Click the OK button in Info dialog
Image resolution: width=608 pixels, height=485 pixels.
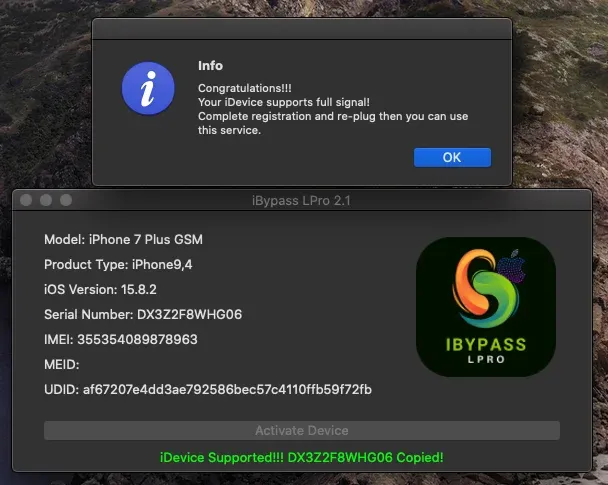coord(452,157)
